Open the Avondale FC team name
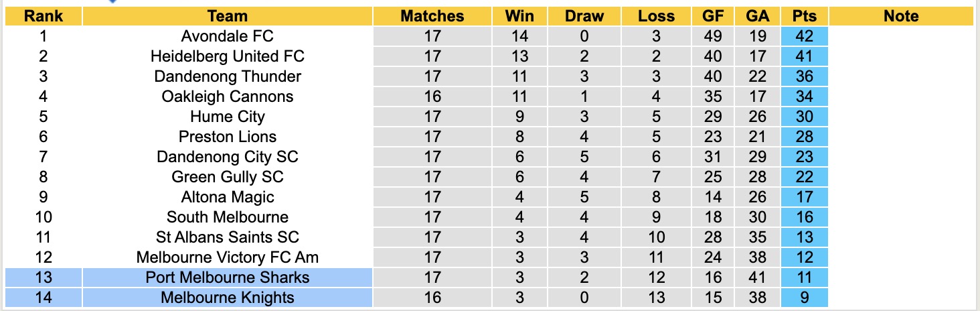The height and width of the screenshot is (311, 980). pyautogui.click(x=227, y=36)
